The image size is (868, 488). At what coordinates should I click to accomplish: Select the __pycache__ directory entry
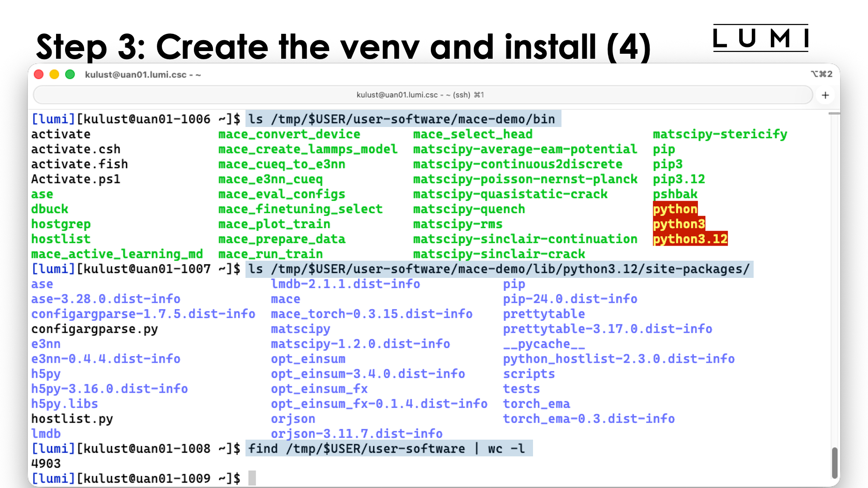544,344
